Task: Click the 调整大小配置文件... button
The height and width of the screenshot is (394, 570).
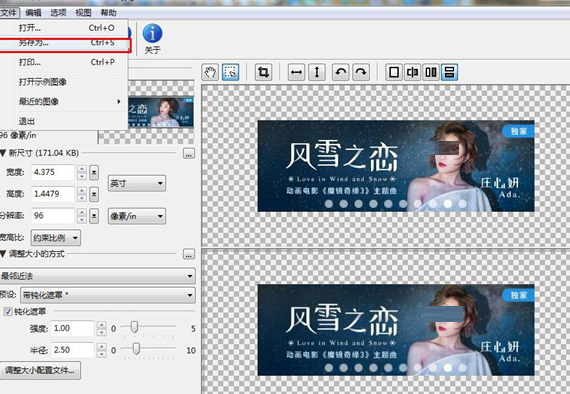Action: pos(40,370)
